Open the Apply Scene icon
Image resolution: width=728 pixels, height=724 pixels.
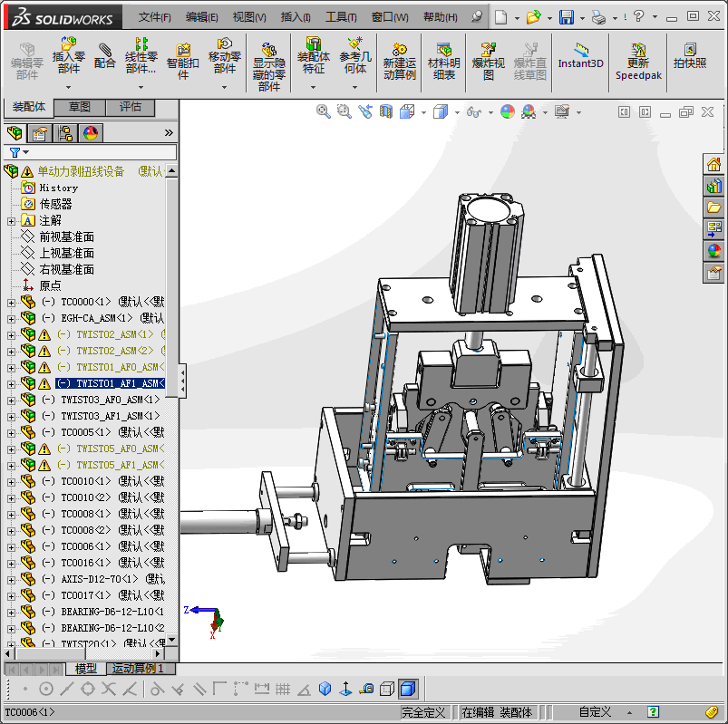coord(529,111)
